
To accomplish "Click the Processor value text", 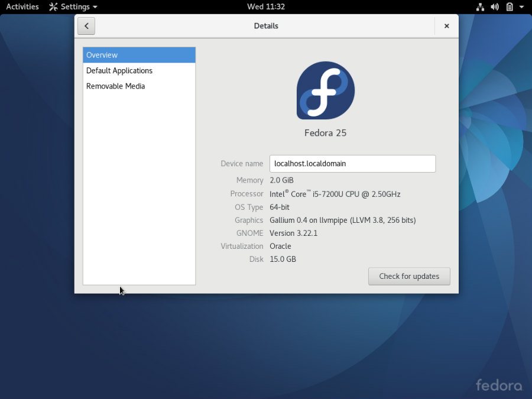I will click(335, 194).
